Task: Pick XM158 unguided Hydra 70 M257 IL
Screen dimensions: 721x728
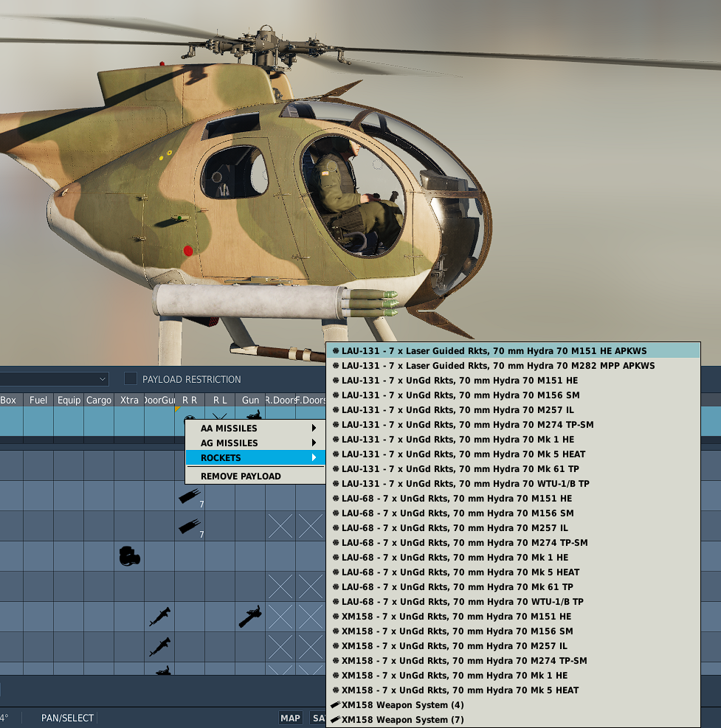Action: pyautogui.click(x=455, y=646)
